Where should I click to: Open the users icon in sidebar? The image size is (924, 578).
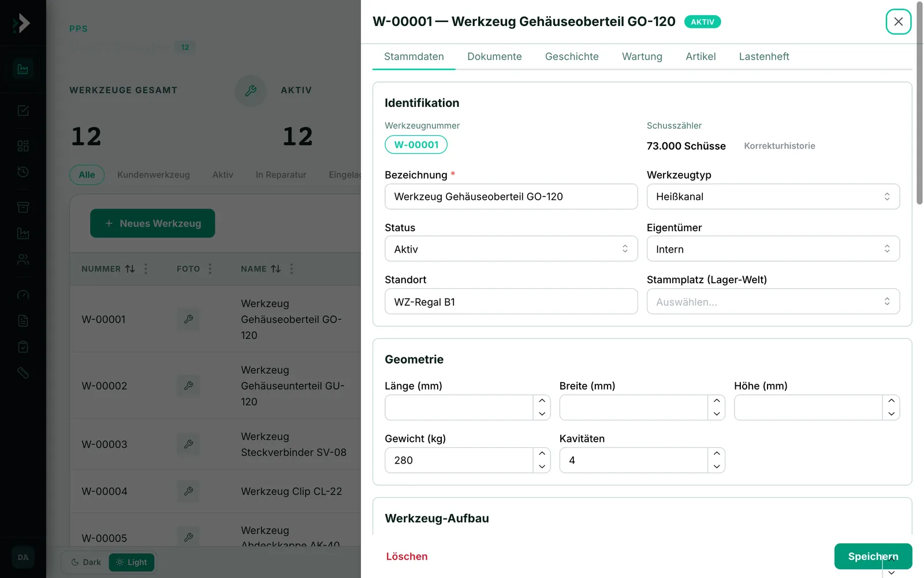[23, 260]
